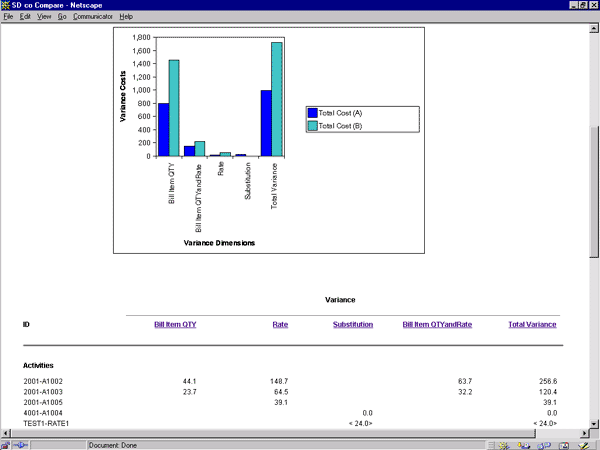Viewport: 600px width, 450px height.
Task: Click the 148.7 rate value
Action: click(x=279, y=381)
